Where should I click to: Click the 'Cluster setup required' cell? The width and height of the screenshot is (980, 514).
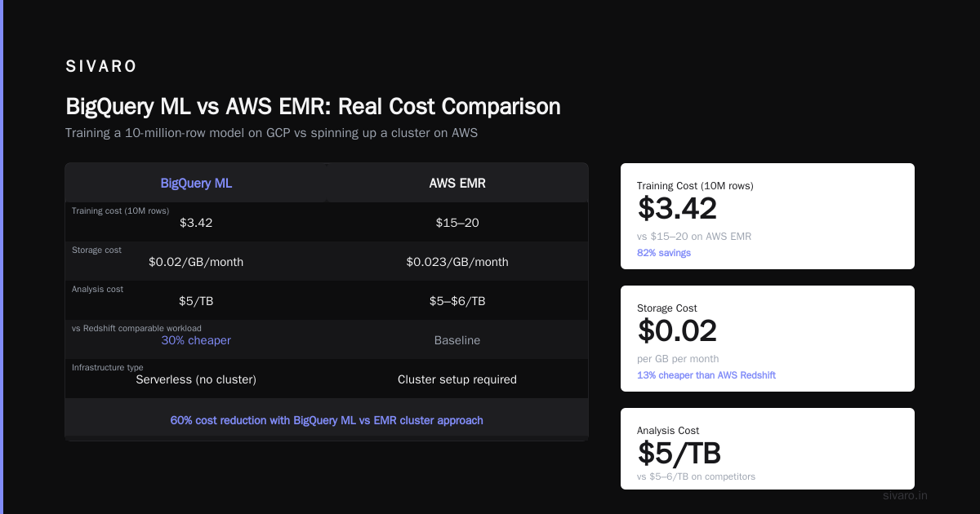(x=457, y=379)
